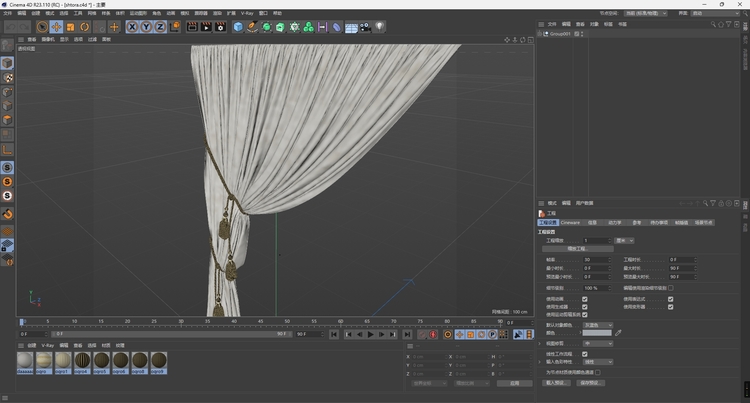Click the Redo arrow icon

(x=24, y=27)
